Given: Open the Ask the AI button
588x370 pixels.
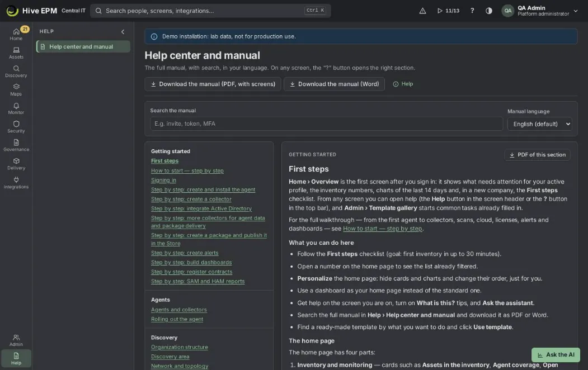Looking at the screenshot, I should (x=556, y=355).
